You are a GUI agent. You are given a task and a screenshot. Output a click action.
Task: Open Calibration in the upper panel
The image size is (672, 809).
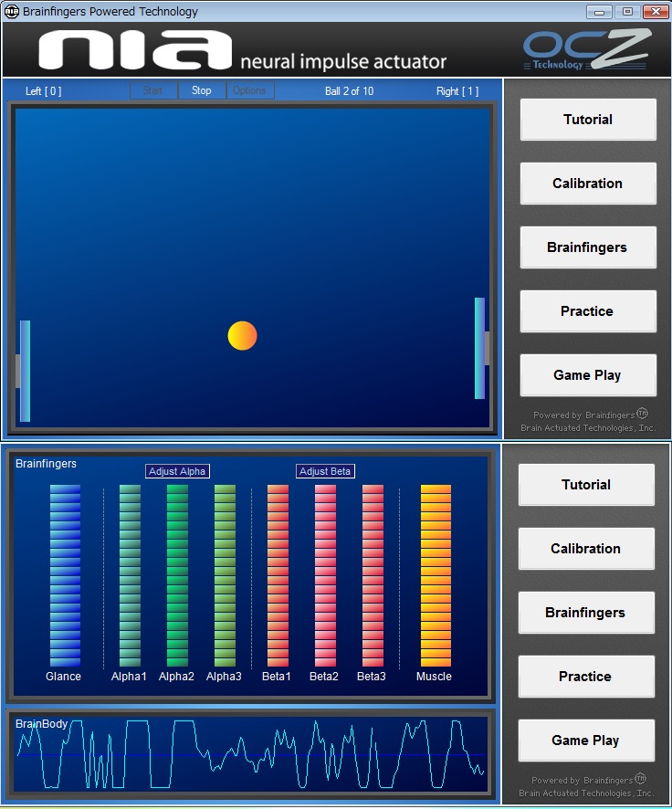[588, 184]
